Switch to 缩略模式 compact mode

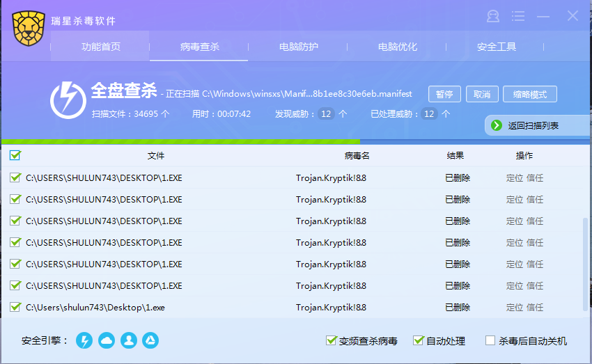(530, 94)
